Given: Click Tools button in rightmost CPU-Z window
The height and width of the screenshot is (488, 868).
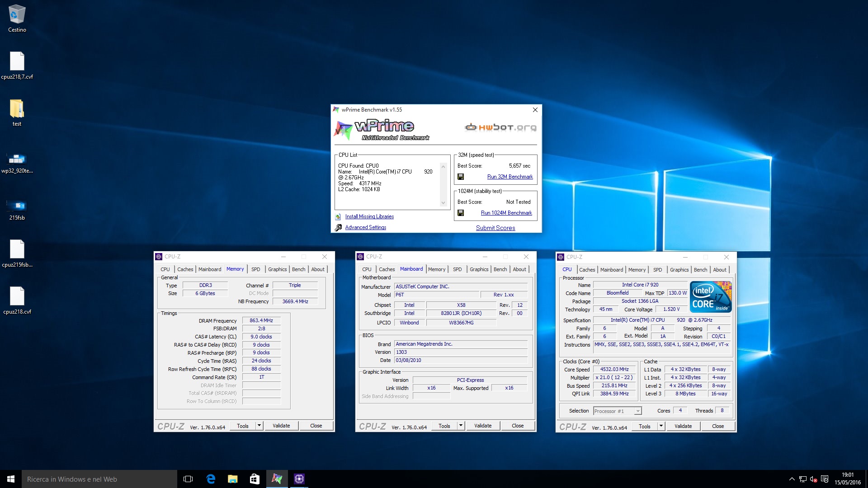Looking at the screenshot, I should click(x=645, y=426).
